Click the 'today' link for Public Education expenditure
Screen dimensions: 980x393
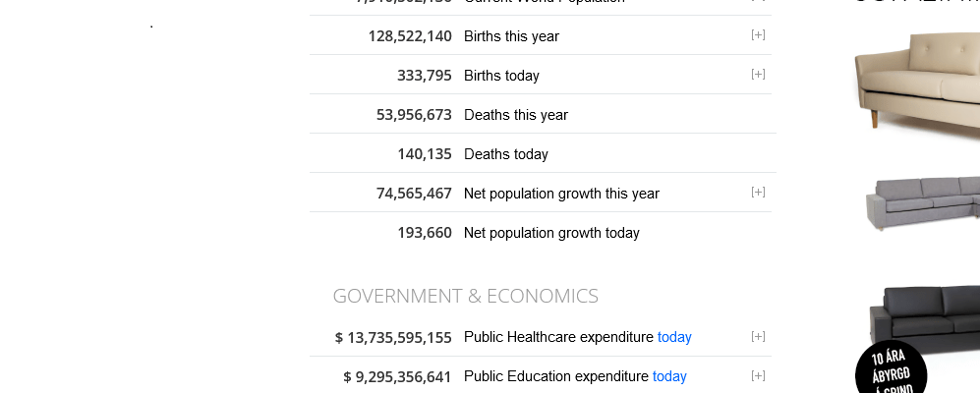(669, 377)
